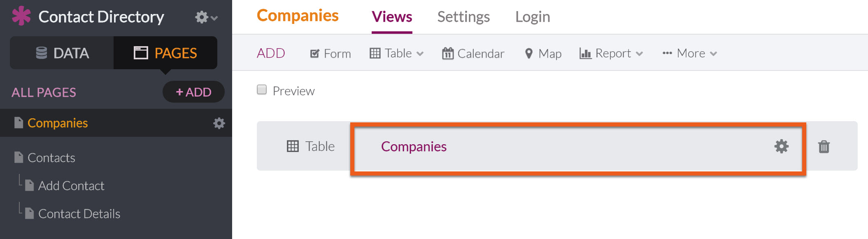
Task: Add a Map view
Action: (x=543, y=54)
